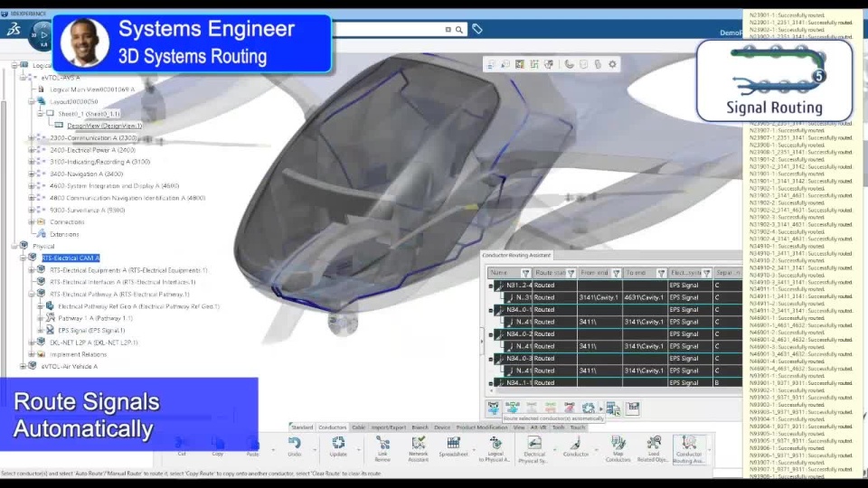This screenshot has height=488, width=868.
Task: Open the Branch tab
Action: (x=420, y=427)
